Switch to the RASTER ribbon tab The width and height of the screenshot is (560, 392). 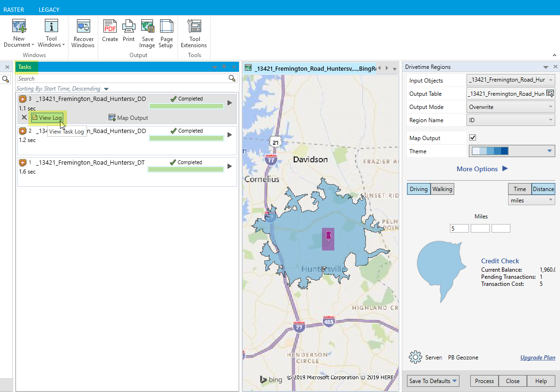click(x=14, y=9)
